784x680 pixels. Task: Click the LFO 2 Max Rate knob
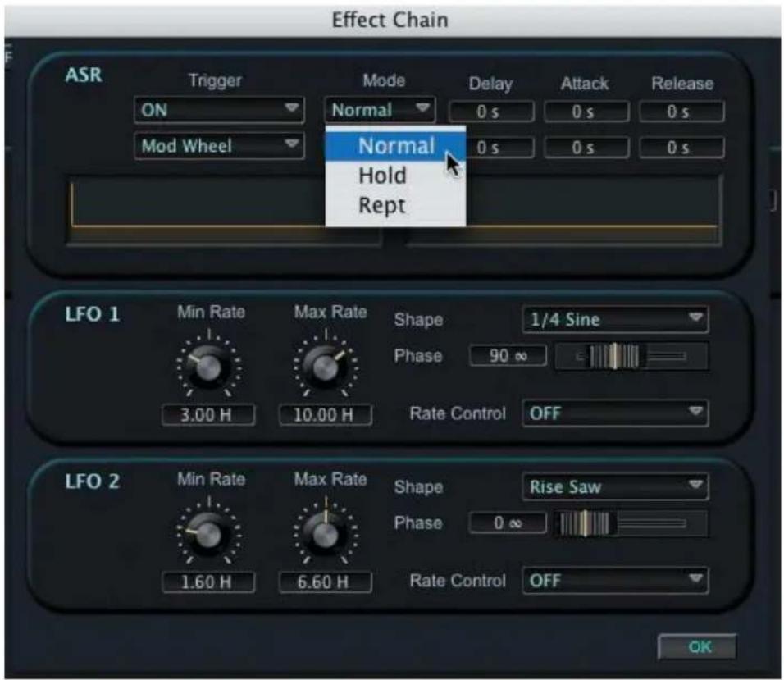(326, 533)
